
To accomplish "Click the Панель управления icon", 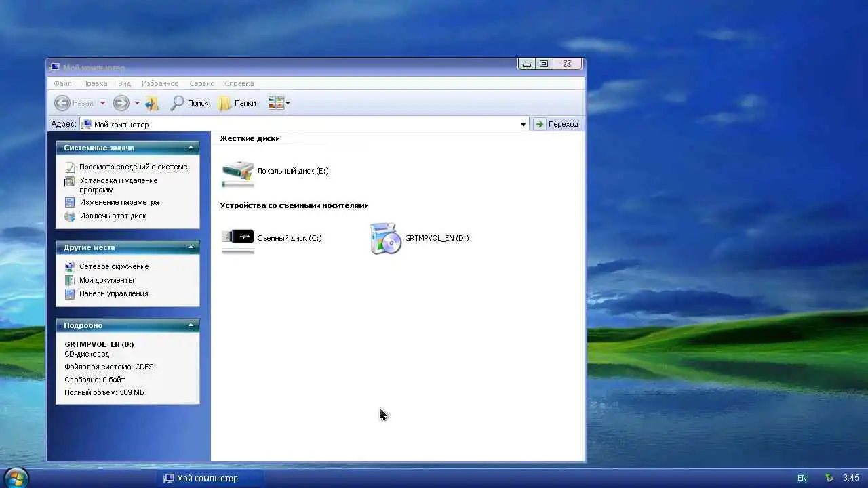I will (x=69, y=293).
